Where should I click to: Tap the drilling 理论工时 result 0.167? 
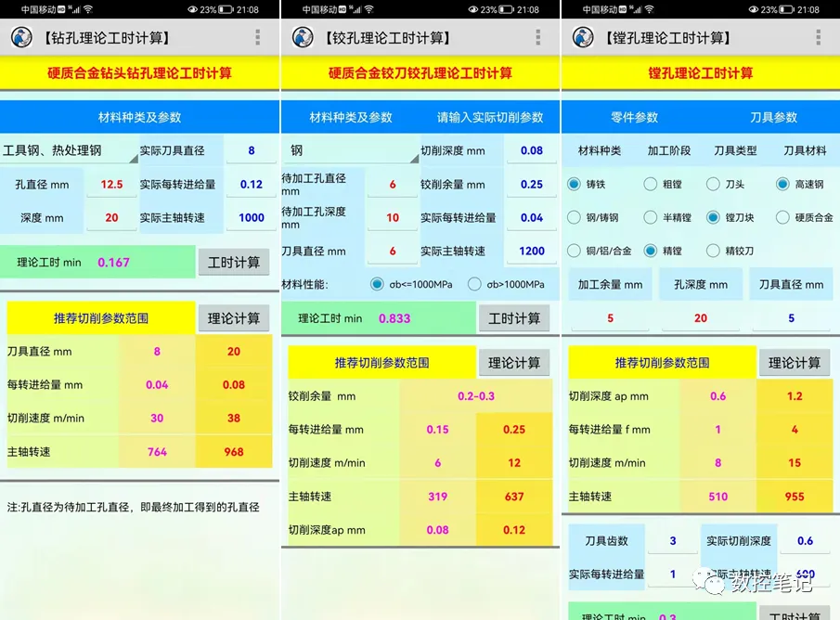[113, 263]
